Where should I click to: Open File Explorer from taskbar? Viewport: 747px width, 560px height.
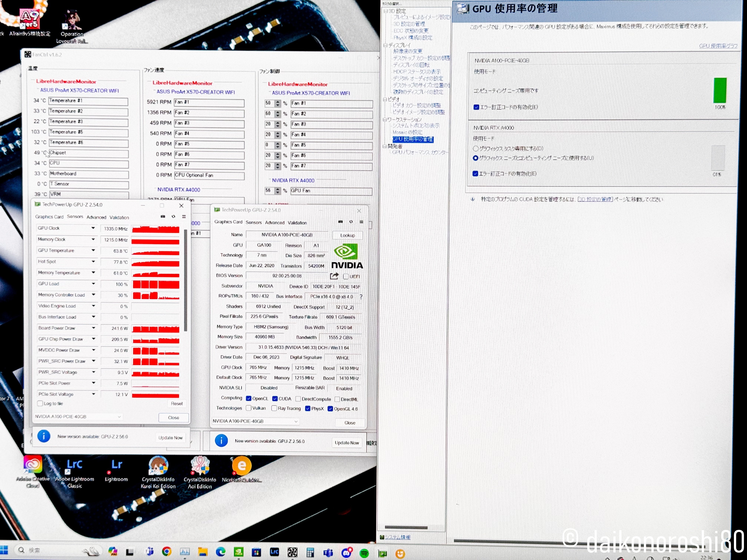pyautogui.click(x=203, y=552)
